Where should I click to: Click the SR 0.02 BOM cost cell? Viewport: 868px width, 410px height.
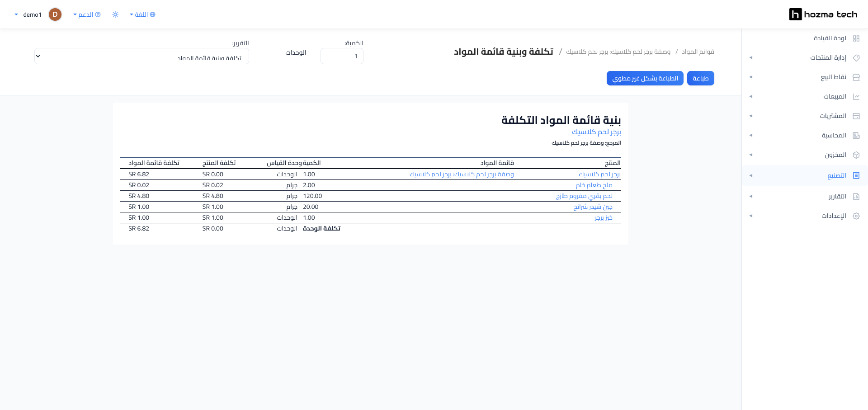pos(139,185)
